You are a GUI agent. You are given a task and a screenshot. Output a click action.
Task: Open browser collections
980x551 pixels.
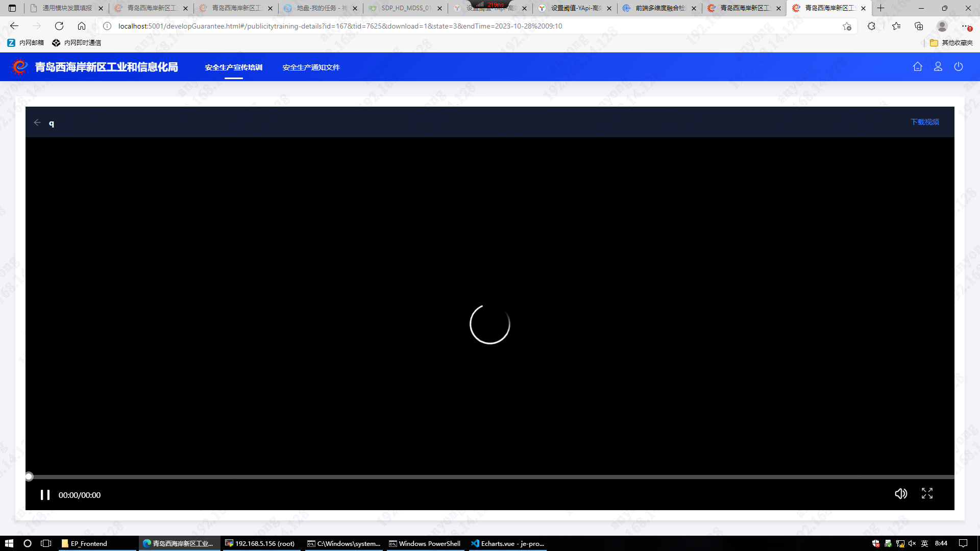point(919,26)
